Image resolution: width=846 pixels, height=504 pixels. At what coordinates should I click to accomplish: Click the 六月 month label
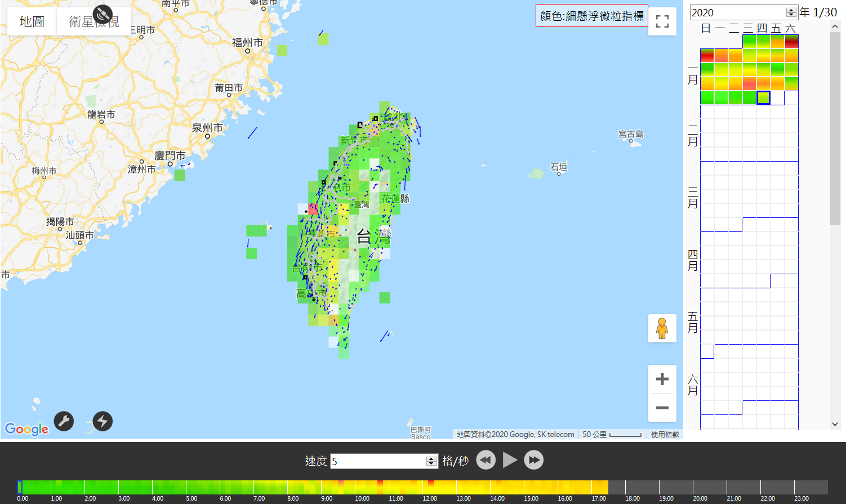click(x=693, y=385)
